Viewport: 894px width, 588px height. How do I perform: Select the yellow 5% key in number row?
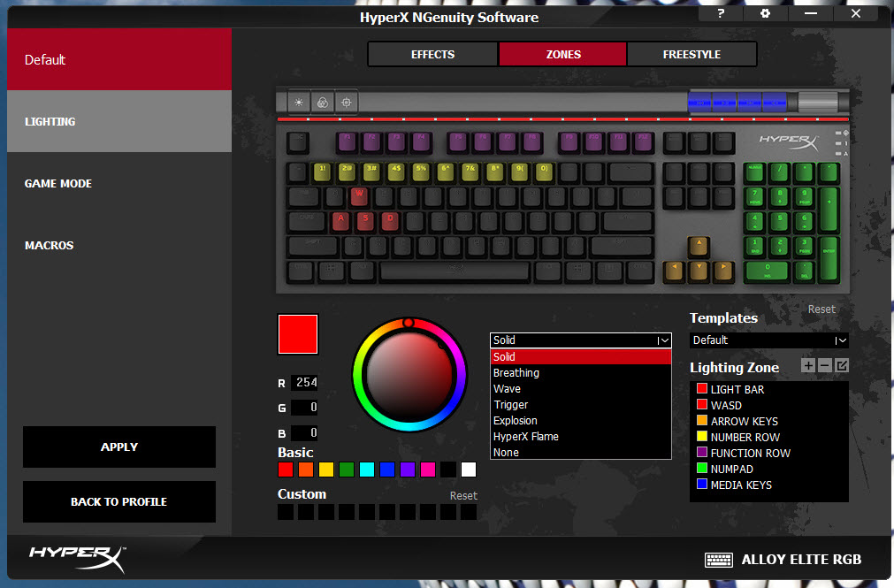(421, 172)
